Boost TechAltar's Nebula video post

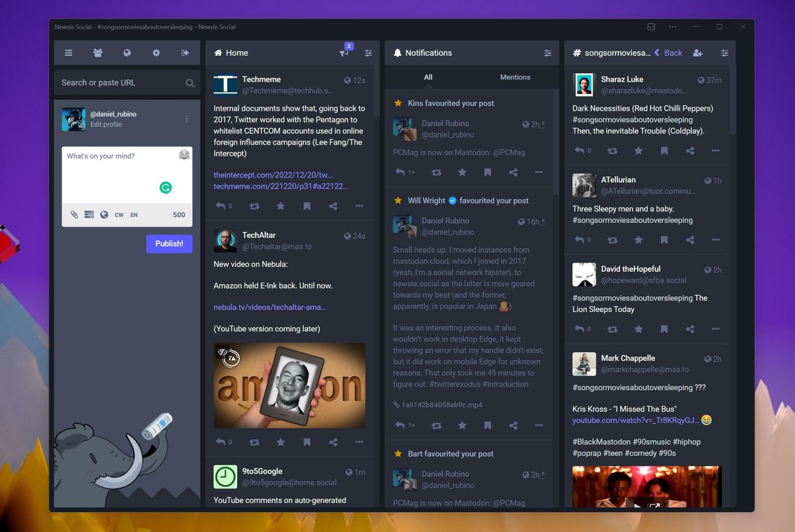[x=254, y=441]
